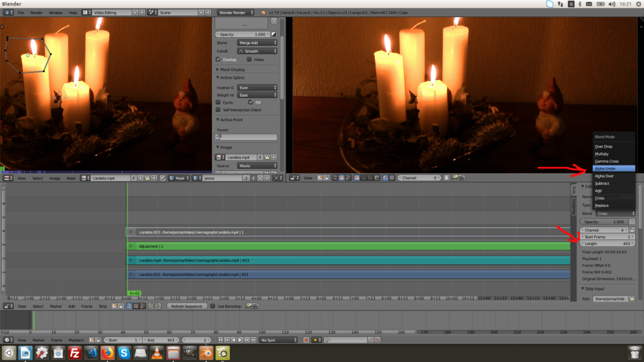Open the Strip menu in sequencer header
Viewport: 644px width, 362px height.
pyautogui.click(x=103, y=306)
